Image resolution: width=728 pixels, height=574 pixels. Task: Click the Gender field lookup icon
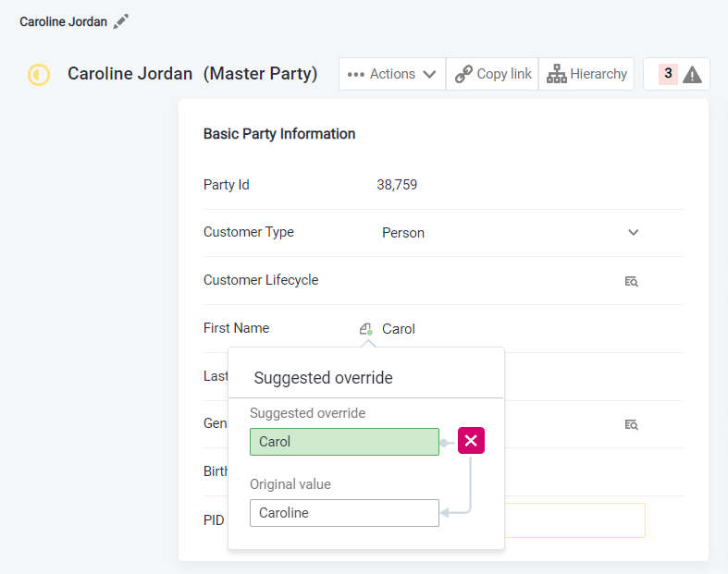pos(632,424)
